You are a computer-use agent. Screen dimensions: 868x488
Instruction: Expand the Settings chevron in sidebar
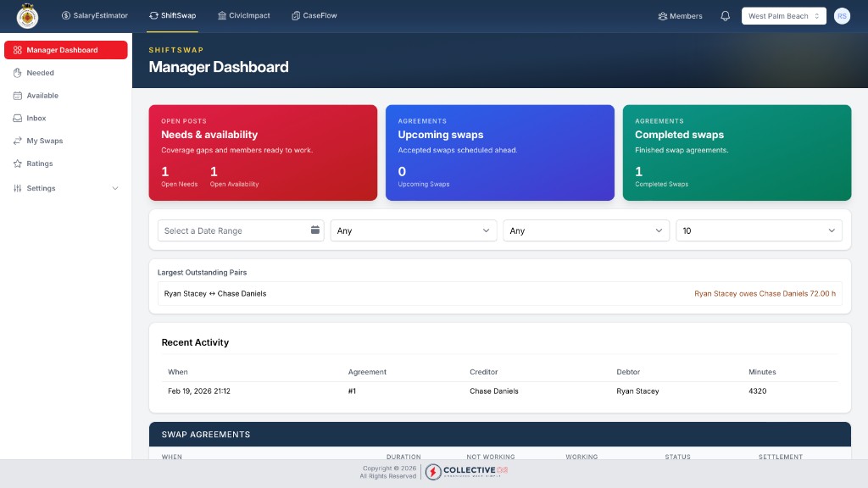[115, 188]
